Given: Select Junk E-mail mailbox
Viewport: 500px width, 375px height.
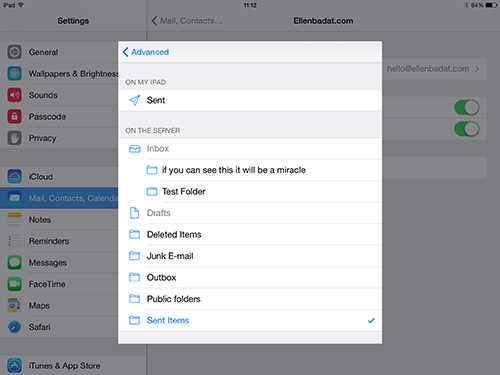Looking at the screenshot, I should [250, 256].
